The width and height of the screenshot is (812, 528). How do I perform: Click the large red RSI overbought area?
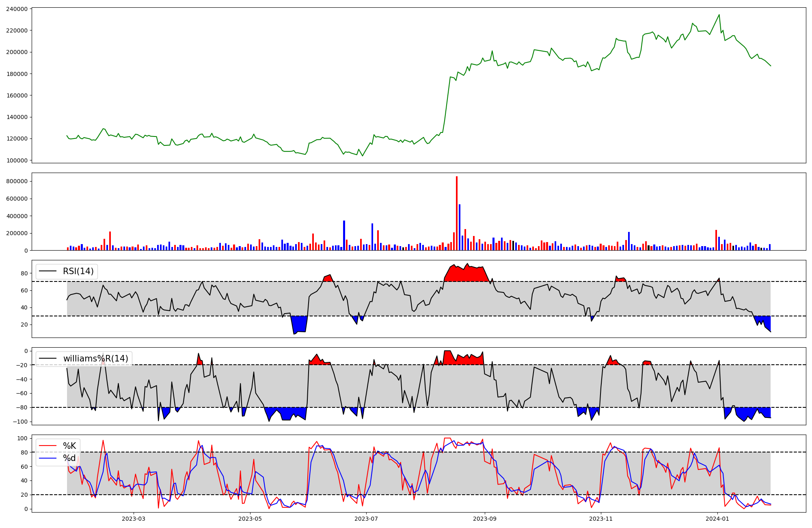point(467,274)
